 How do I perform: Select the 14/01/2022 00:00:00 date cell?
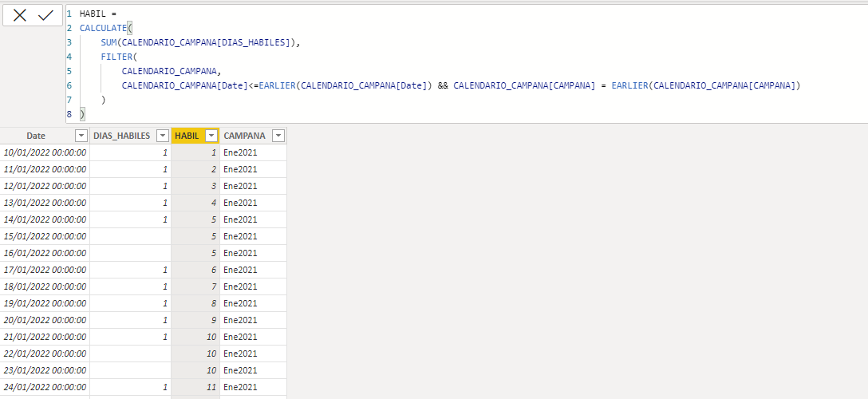click(45, 219)
